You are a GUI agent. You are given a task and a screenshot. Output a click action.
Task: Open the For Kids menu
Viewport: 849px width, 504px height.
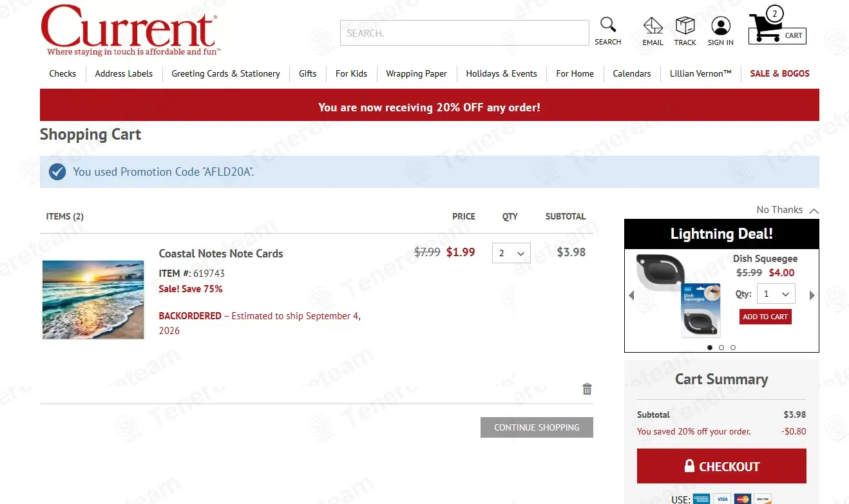pyautogui.click(x=351, y=73)
